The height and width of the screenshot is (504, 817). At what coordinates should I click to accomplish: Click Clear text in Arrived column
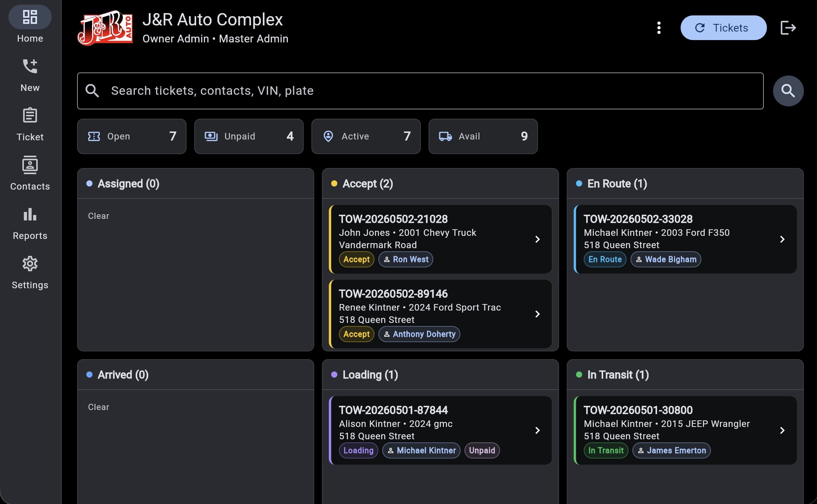point(99,407)
